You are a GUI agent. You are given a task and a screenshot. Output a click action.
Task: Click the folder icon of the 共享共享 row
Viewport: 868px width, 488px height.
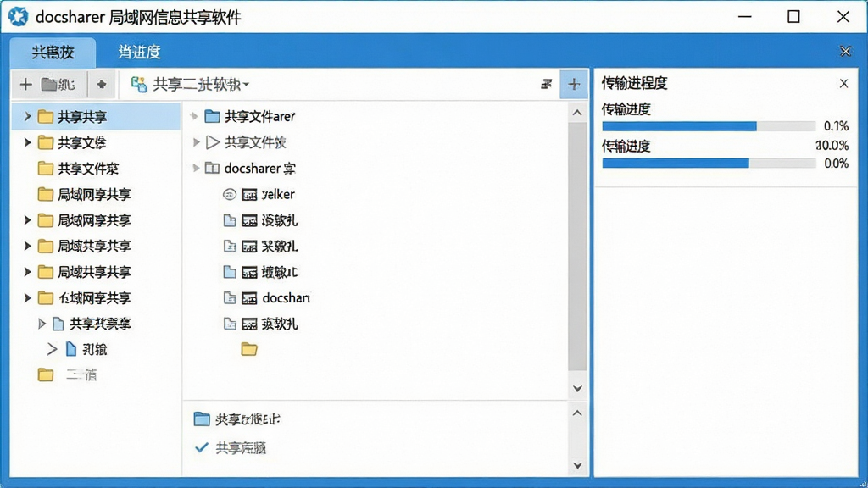click(x=46, y=117)
